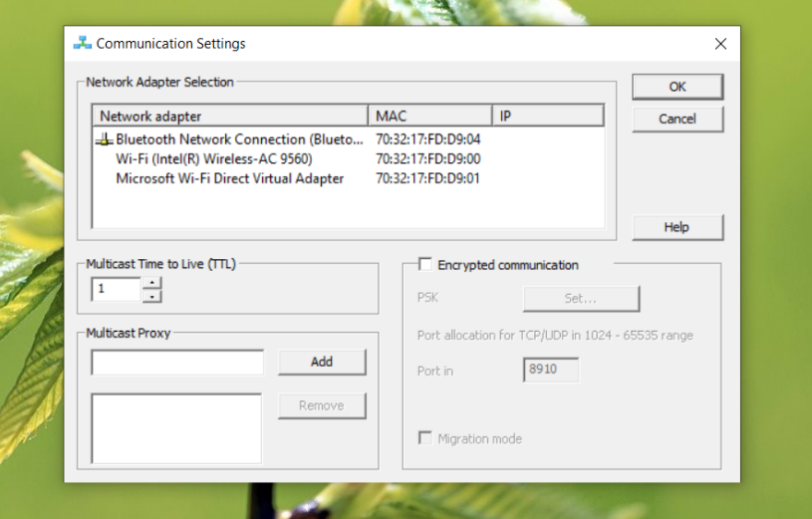Select Microsoft Wi-Fi Direct Virtual Adapter row
This screenshot has width=812, height=519.
(348, 178)
